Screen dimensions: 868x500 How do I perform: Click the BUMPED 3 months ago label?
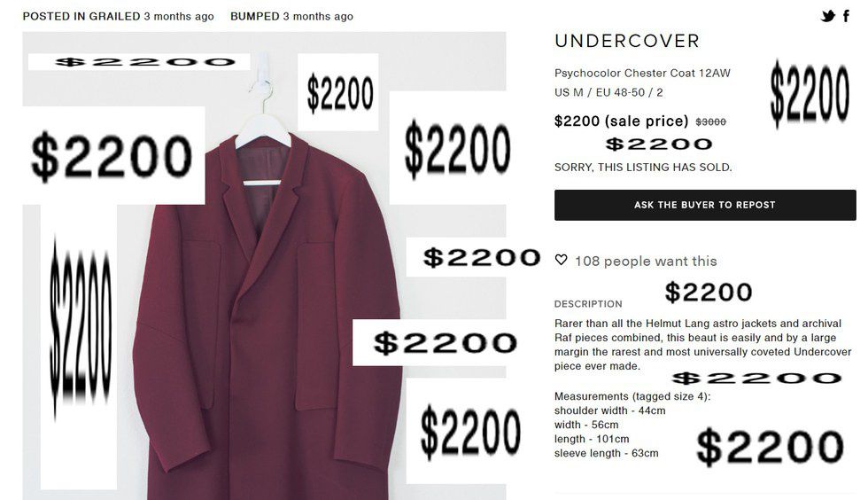coord(291,17)
